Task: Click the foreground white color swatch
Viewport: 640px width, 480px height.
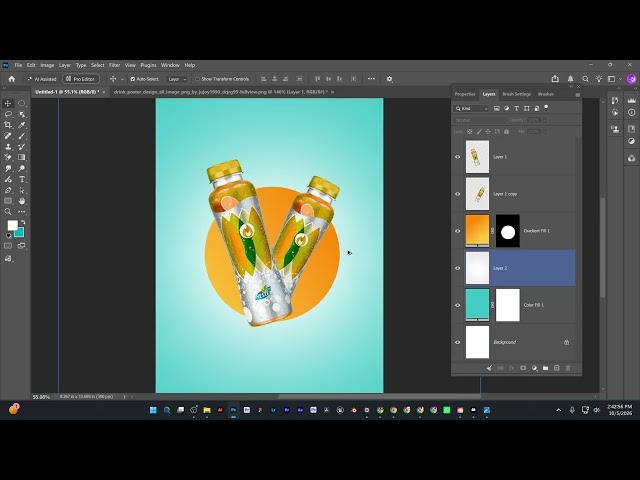Action: 12,225
